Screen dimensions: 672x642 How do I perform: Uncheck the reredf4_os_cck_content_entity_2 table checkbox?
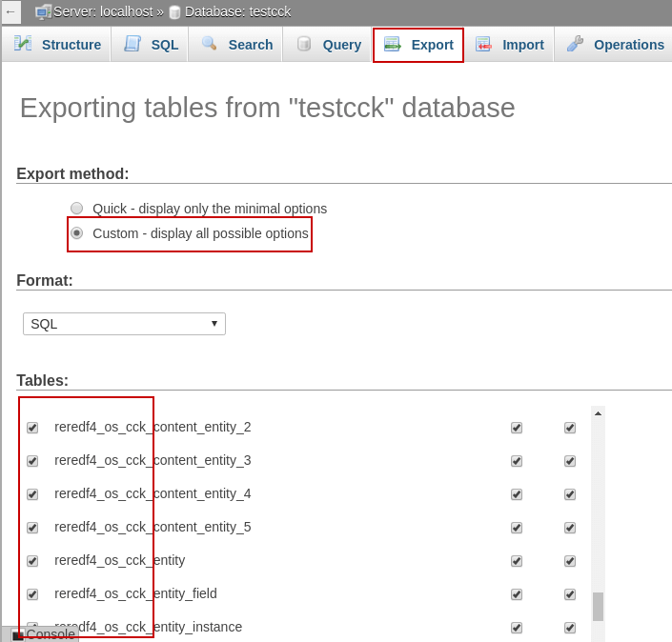tap(32, 428)
